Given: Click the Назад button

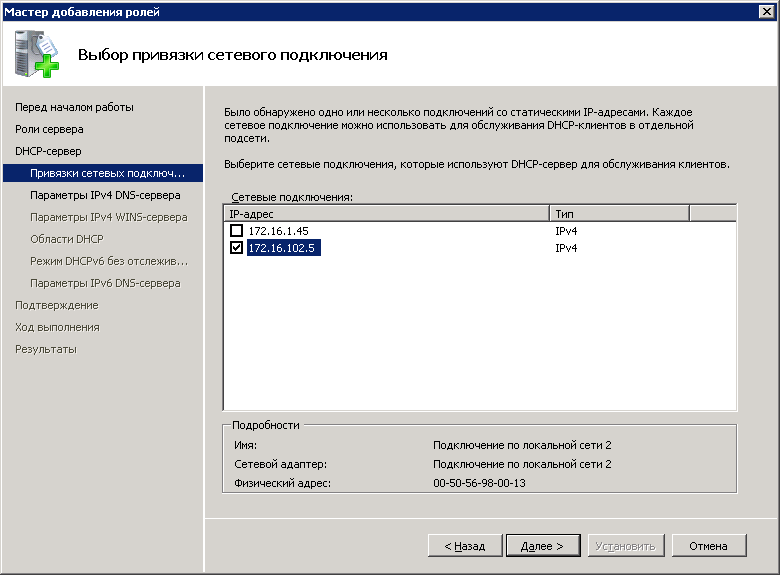Looking at the screenshot, I should [x=465, y=546].
